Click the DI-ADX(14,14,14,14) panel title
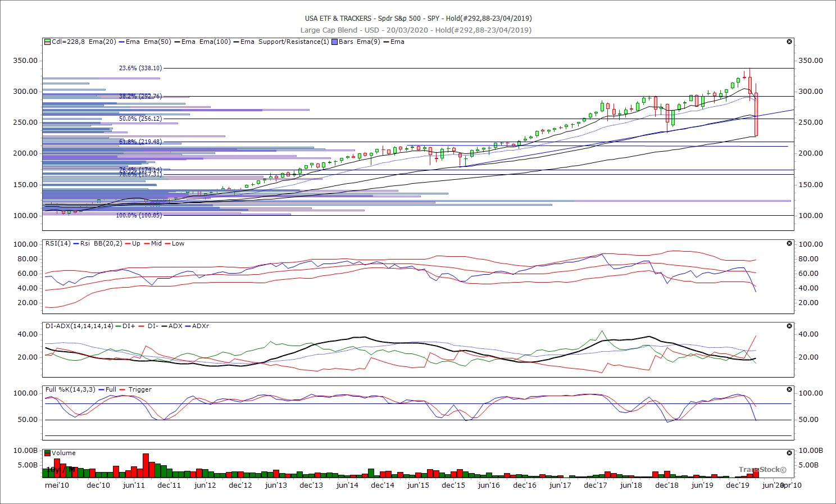 [x=79, y=326]
